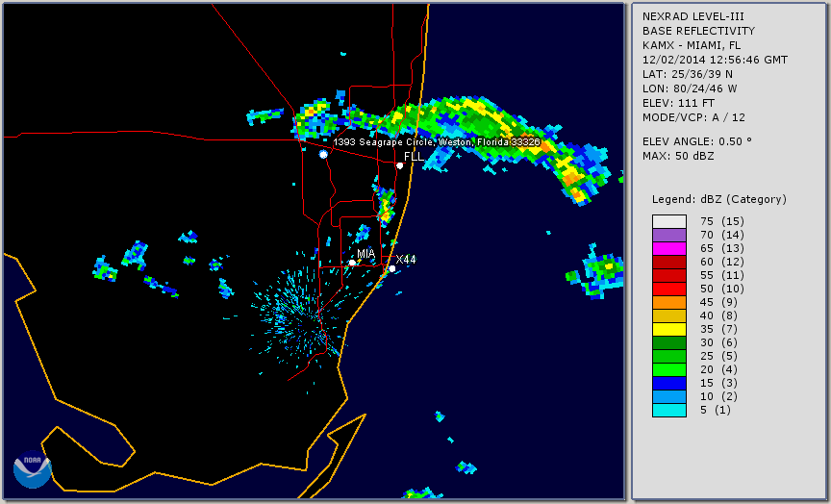Click the LAT: 25/36/39 N text
This screenshot has height=504, width=831.
pyautogui.click(x=688, y=74)
